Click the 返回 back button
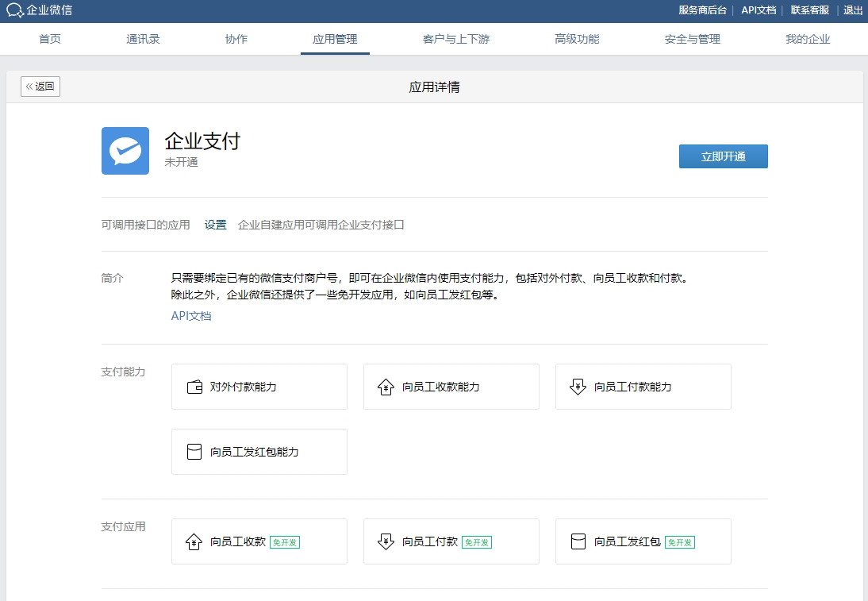 pos(40,87)
